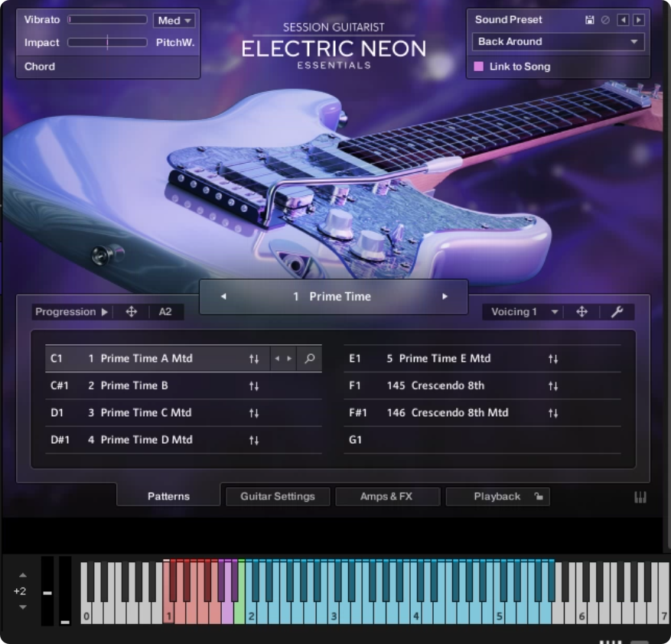Click reorder arrows for Prime Time B
The image size is (671, 644).
click(254, 386)
